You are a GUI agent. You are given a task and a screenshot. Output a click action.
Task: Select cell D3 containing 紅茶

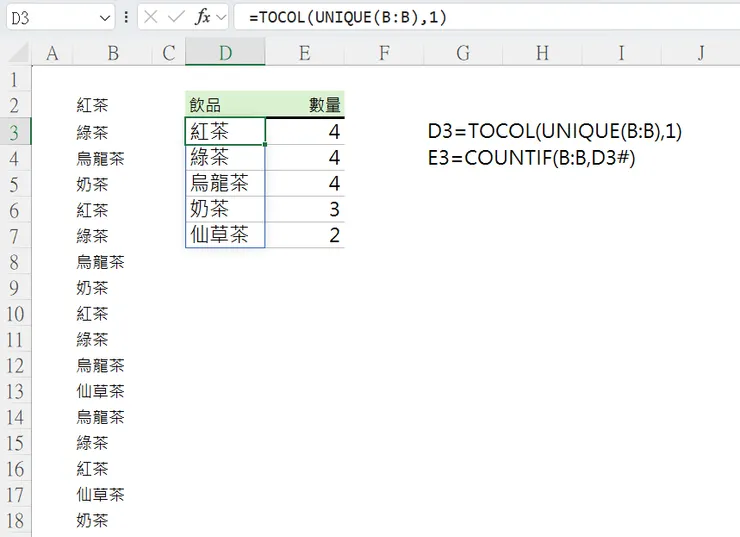tap(225, 131)
